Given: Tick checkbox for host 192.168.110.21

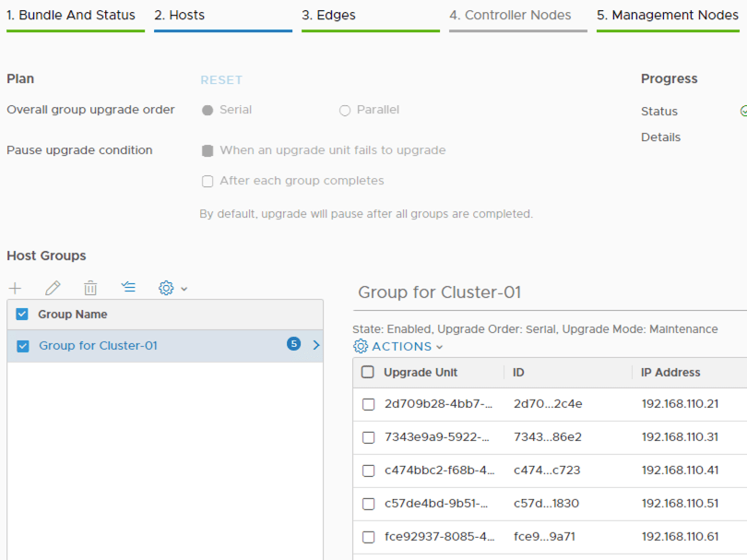Looking at the screenshot, I should tap(368, 404).
